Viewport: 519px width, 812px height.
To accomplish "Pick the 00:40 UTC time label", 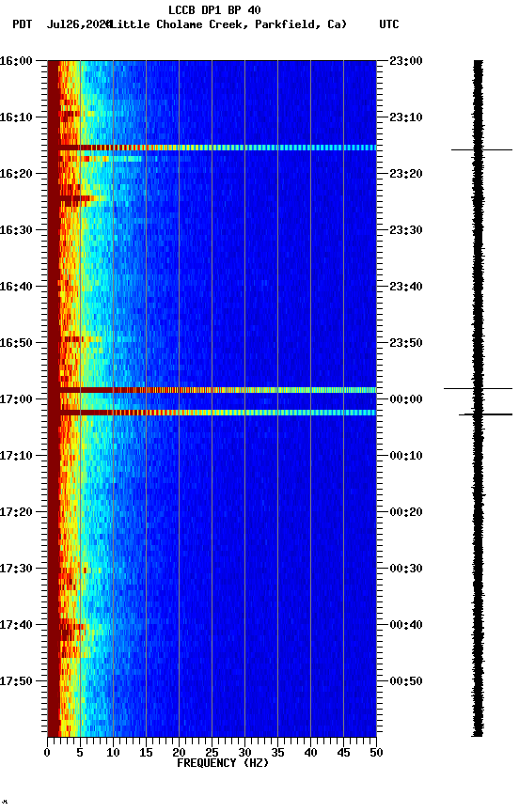I will tap(406, 625).
